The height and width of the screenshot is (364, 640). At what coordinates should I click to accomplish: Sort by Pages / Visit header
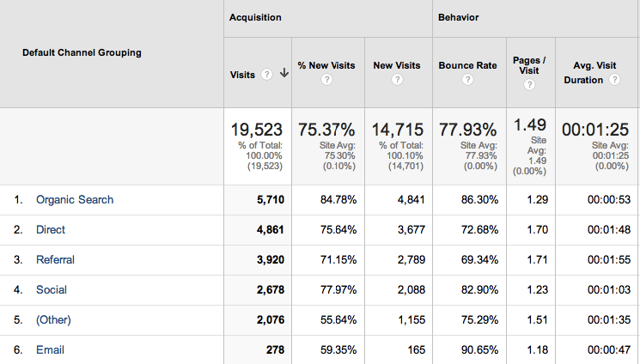point(529,65)
